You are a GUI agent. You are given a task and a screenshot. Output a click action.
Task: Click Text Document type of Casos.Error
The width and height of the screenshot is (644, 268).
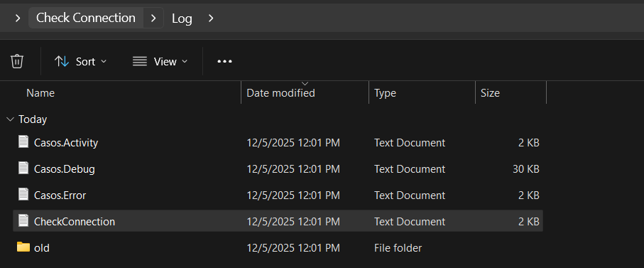410,195
